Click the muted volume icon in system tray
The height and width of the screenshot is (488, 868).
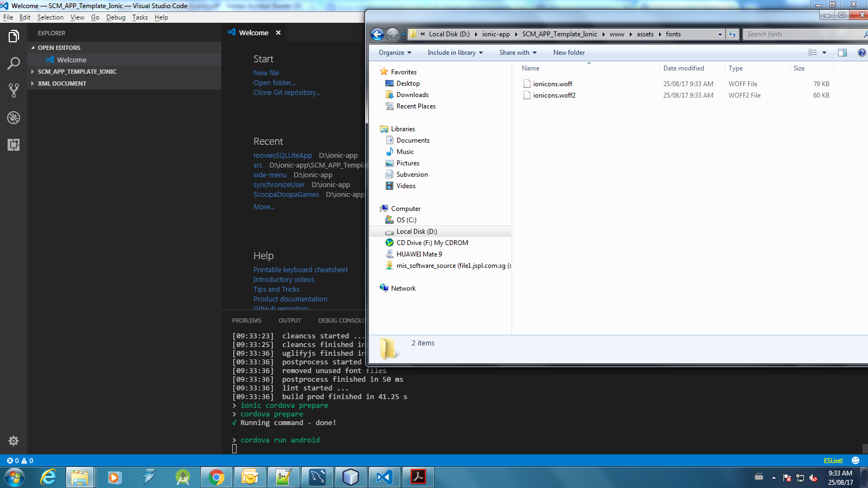tap(813, 478)
